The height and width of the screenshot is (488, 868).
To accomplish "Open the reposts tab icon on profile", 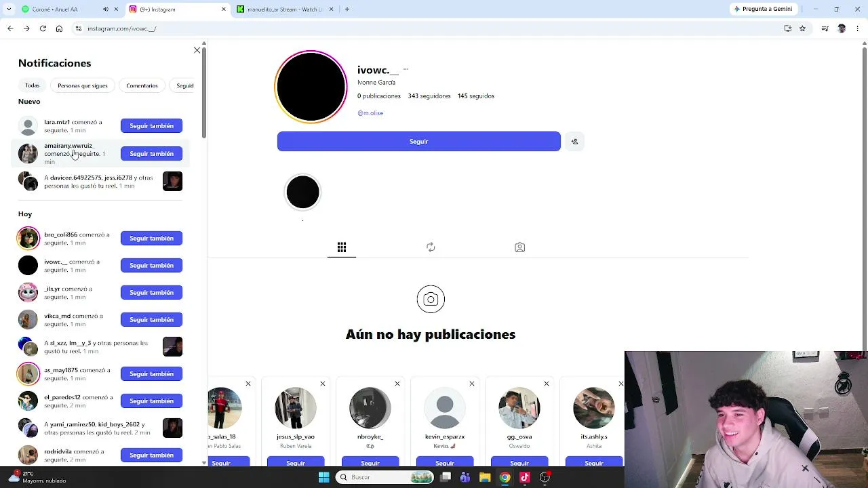I will point(431,247).
